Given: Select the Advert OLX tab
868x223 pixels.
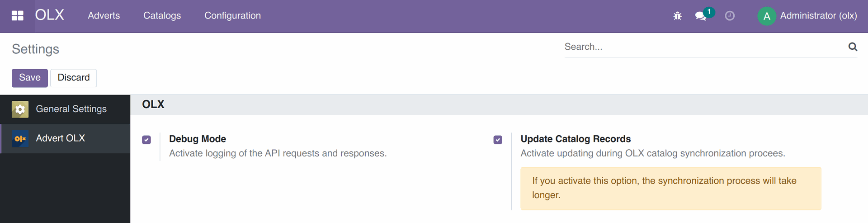Looking at the screenshot, I should coord(65,138).
